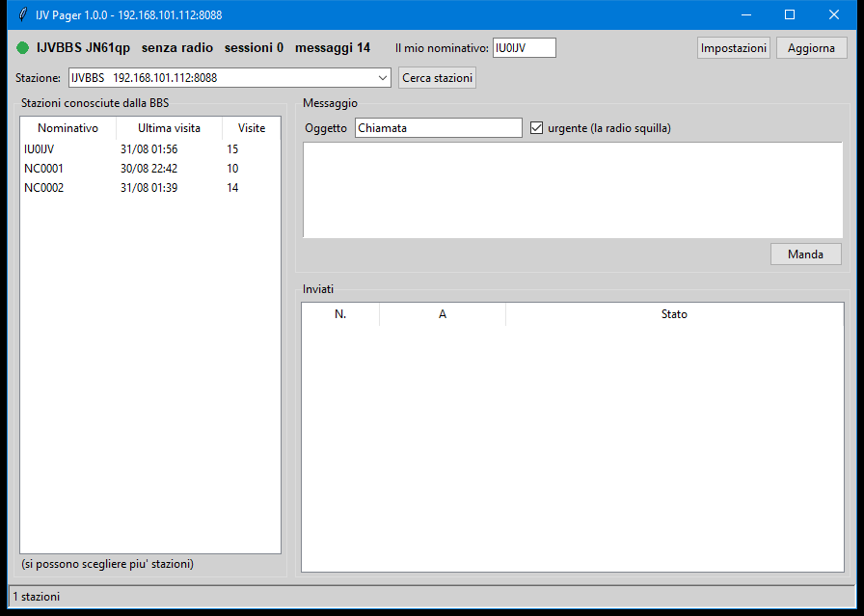Click the A column header in Inviati
The image size is (864, 616).
443,314
